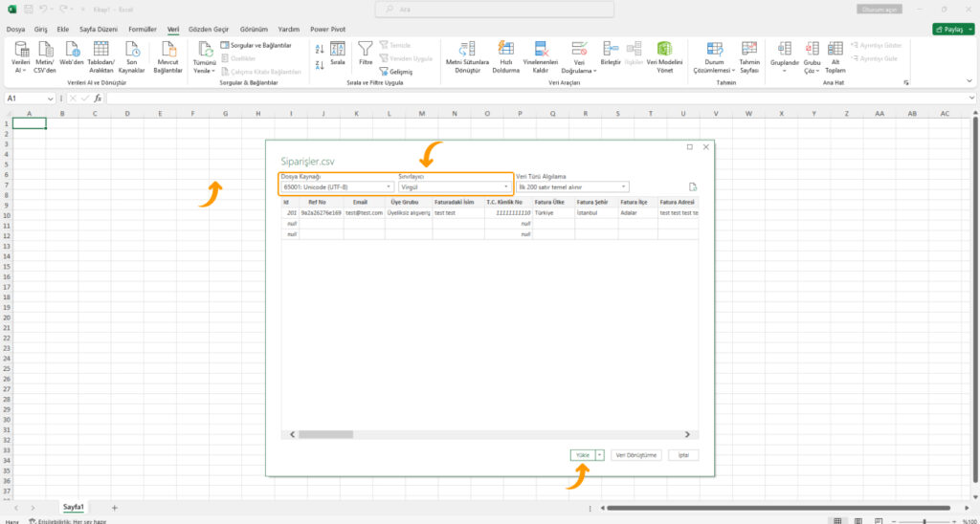Viewport: 980px width, 524px height.
Task: Select the Sayfa1 sheet tab
Action: (74, 507)
